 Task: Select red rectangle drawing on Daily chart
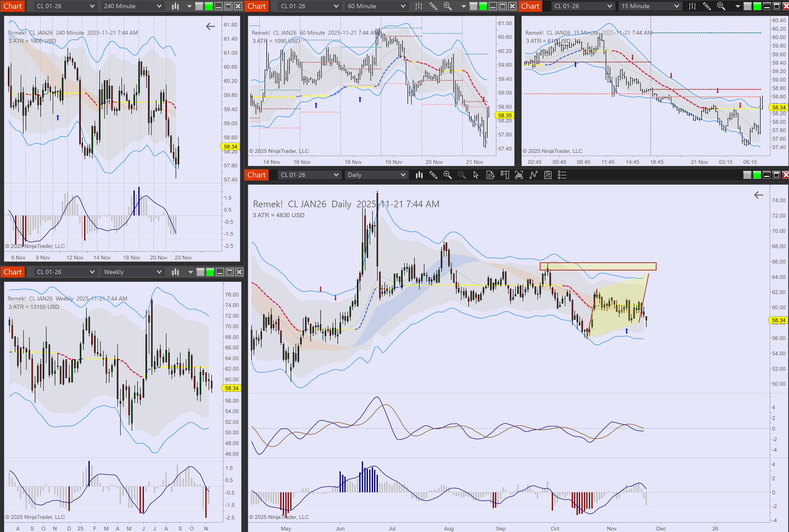598,266
